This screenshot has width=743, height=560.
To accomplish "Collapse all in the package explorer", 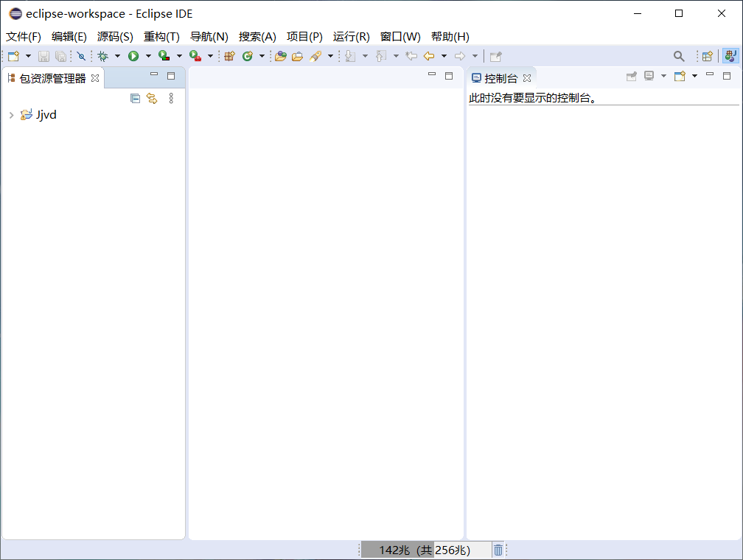I will tap(135, 98).
